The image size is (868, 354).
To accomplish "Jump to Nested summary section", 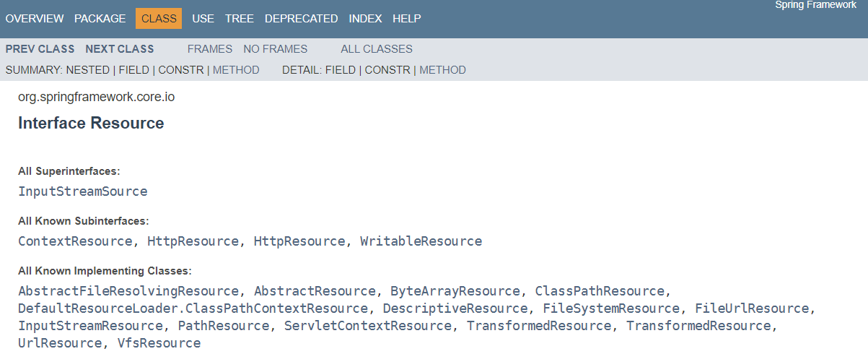I will click(87, 70).
